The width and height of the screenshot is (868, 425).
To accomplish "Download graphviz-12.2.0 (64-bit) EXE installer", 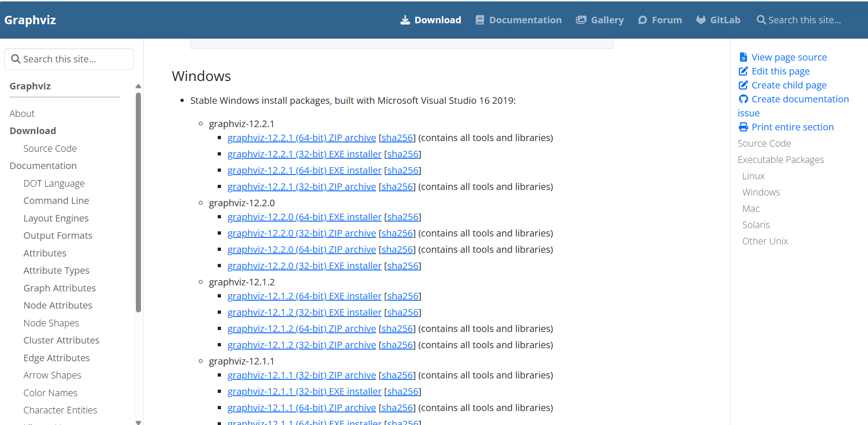I will pos(304,217).
